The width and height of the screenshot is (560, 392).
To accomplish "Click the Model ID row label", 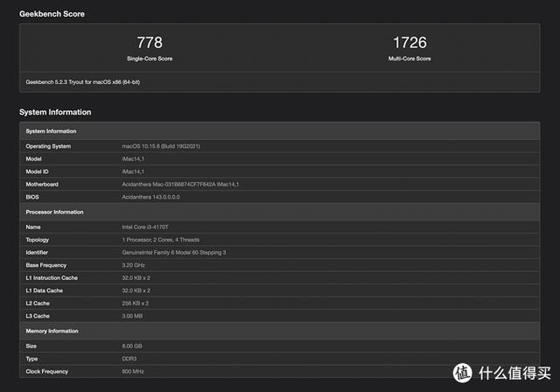I will (37, 171).
